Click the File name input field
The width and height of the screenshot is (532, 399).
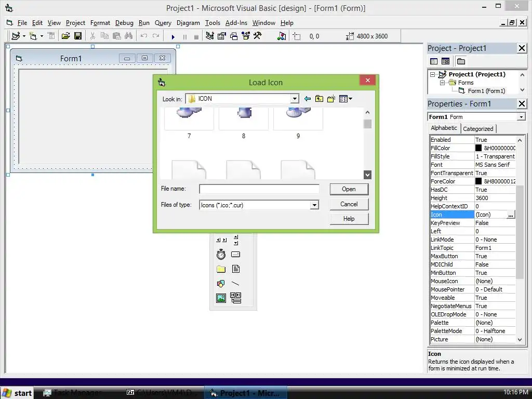[x=259, y=189]
